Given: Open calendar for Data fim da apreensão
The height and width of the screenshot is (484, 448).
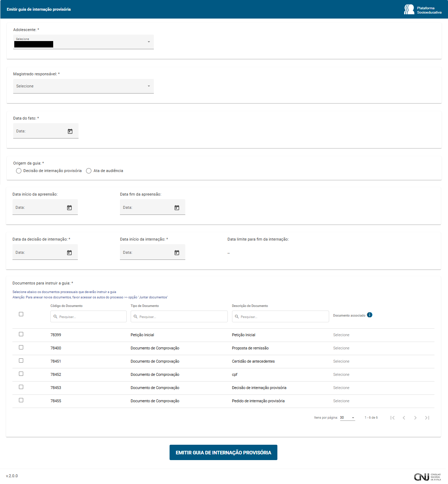Looking at the screenshot, I should point(177,208).
